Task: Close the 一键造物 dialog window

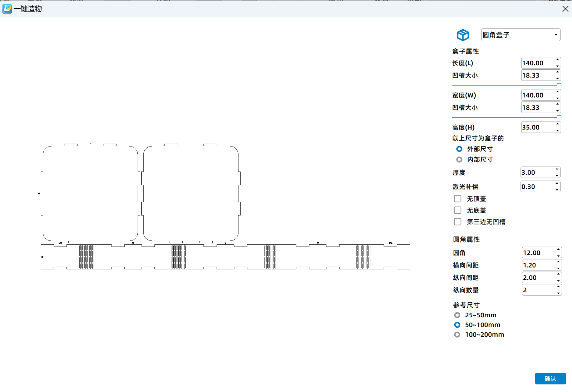Action: (x=565, y=9)
